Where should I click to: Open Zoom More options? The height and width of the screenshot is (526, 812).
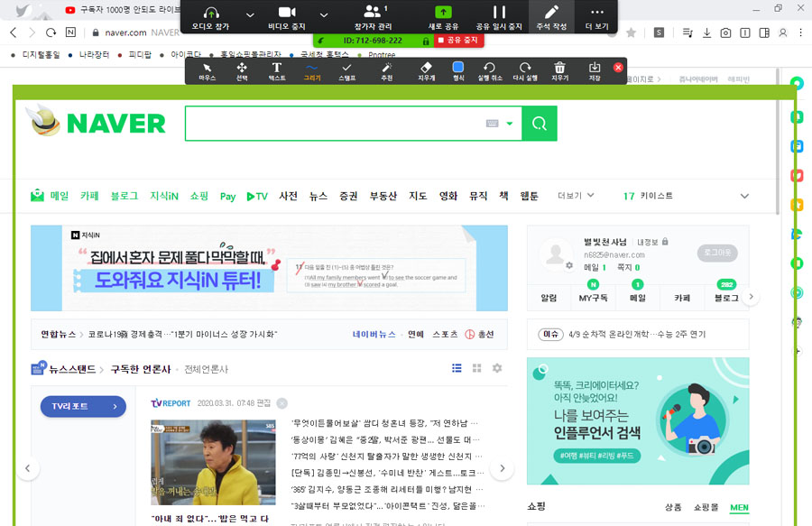tap(596, 17)
